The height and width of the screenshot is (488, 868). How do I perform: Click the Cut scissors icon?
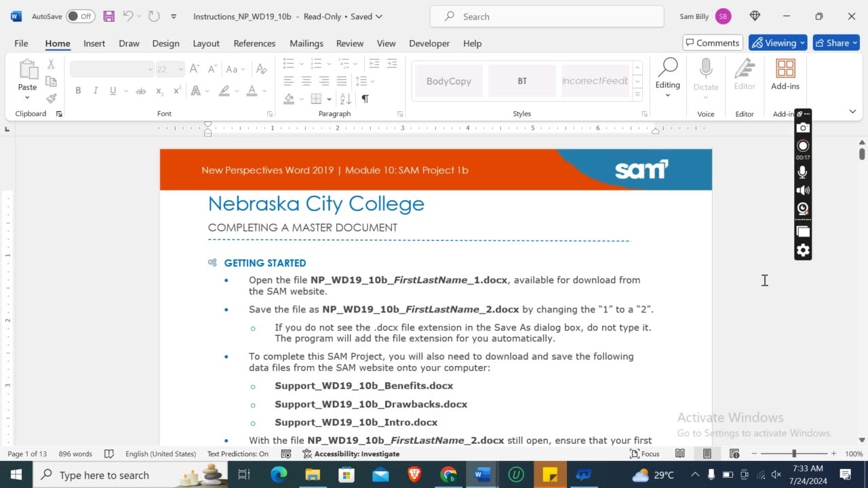click(x=51, y=64)
